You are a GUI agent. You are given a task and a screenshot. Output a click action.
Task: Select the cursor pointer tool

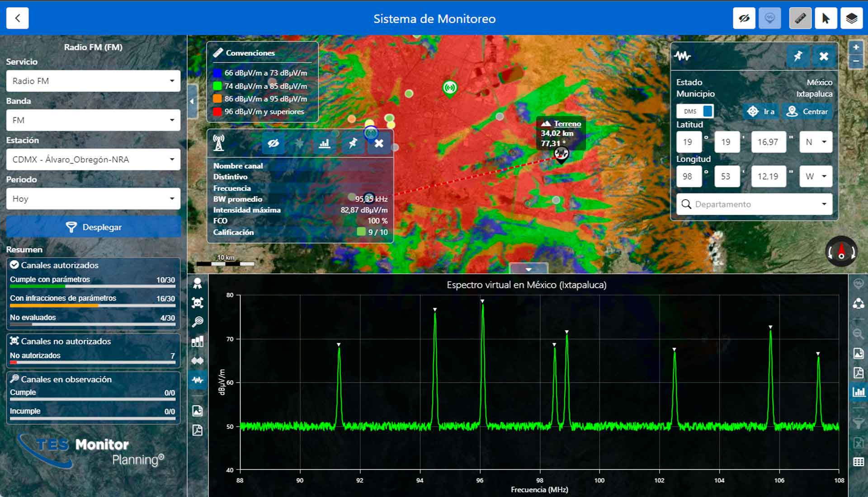(826, 19)
